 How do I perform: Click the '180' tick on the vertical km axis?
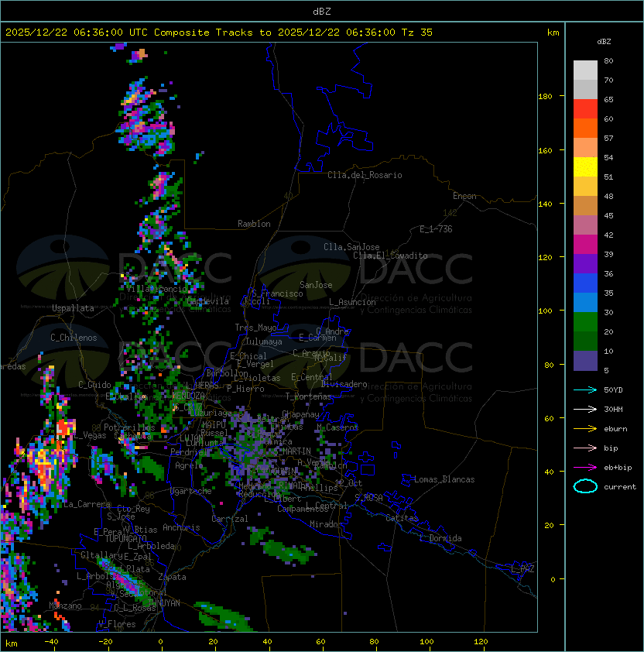pyautogui.click(x=545, y=97)
